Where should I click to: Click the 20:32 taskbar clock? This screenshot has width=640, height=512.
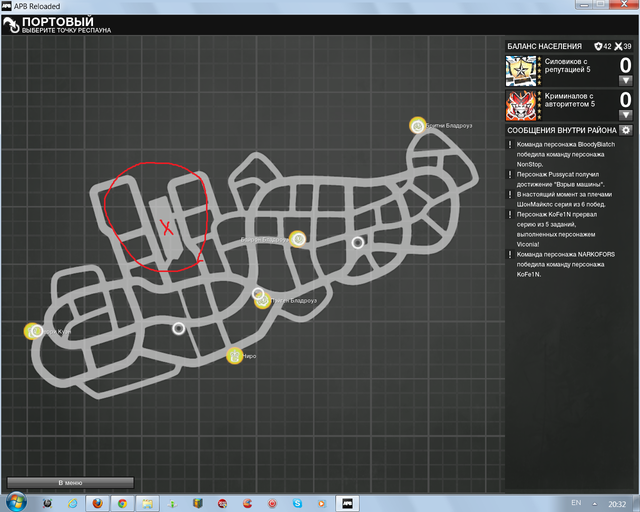coord(617,504)
